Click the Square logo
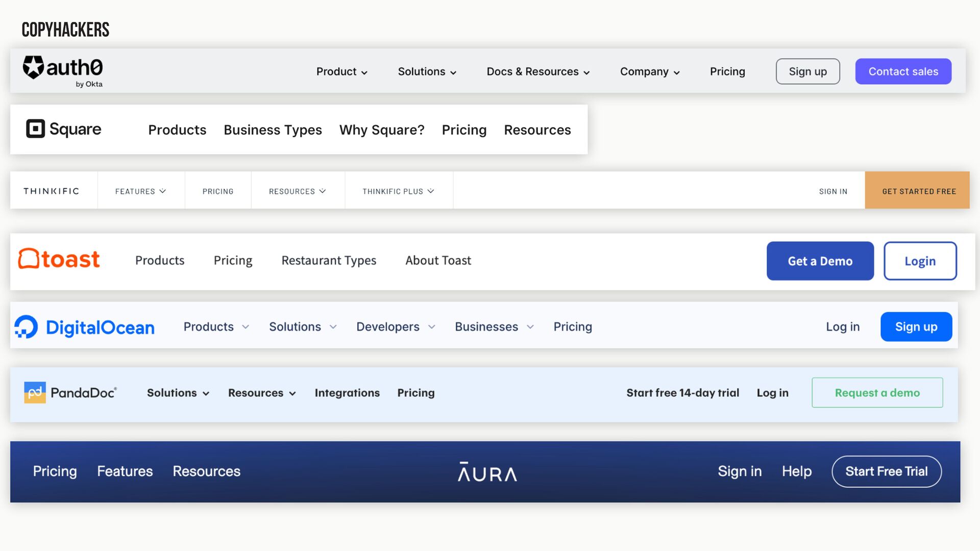Screen dimensions: 980x551 click(x=64, y=129)
